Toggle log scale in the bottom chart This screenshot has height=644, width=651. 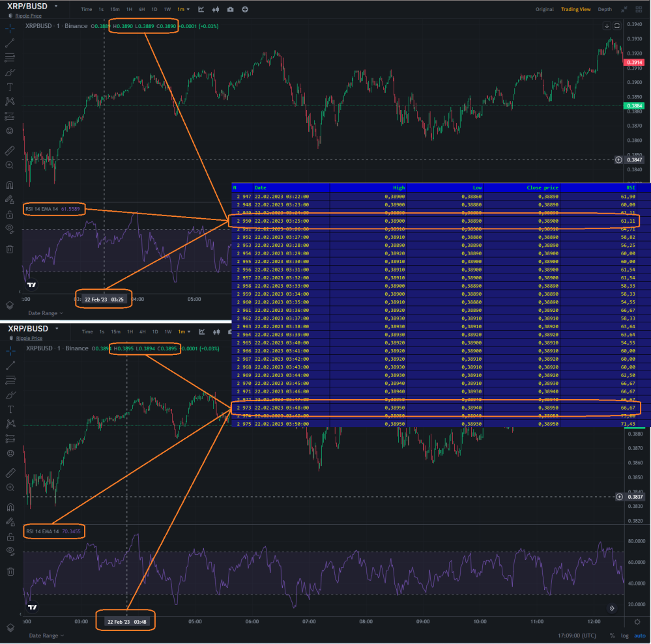click(x=624, y=636)
